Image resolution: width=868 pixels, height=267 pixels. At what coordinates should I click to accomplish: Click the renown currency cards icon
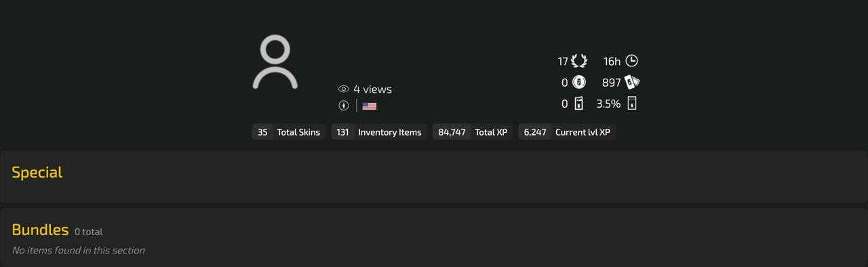pos(632,82)
